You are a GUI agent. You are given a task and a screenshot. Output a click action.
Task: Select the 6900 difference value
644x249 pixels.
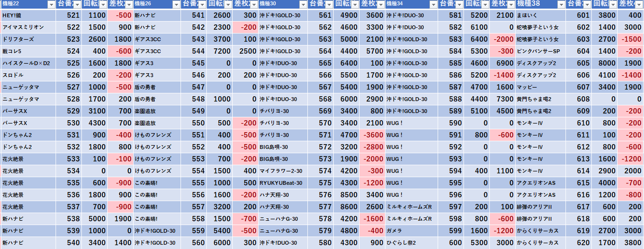point(503,63)
